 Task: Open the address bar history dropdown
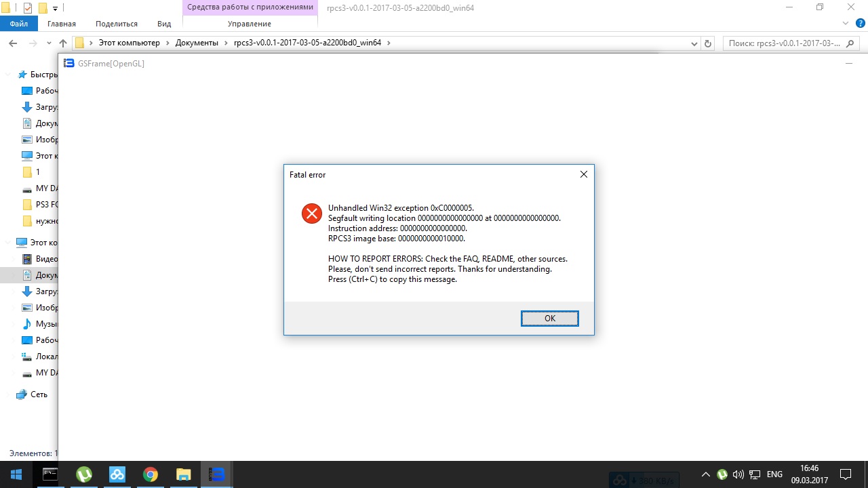pos(694,43)
